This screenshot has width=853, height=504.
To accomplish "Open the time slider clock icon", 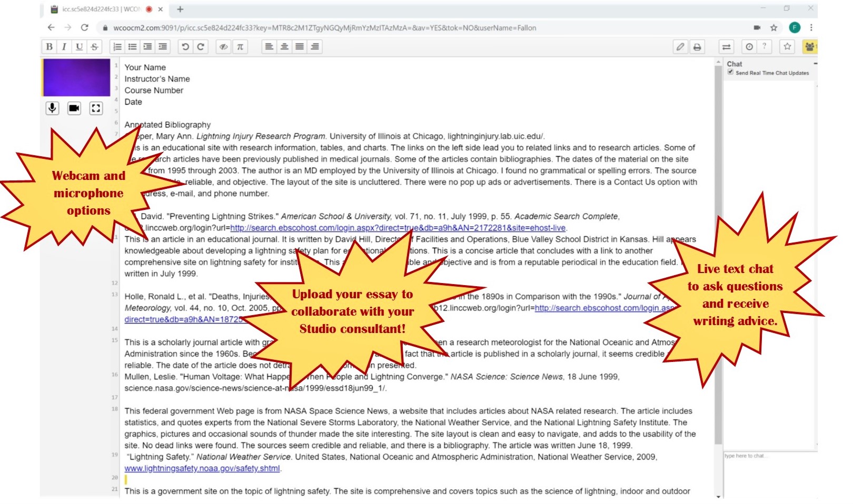I will [x=749, y=47].
